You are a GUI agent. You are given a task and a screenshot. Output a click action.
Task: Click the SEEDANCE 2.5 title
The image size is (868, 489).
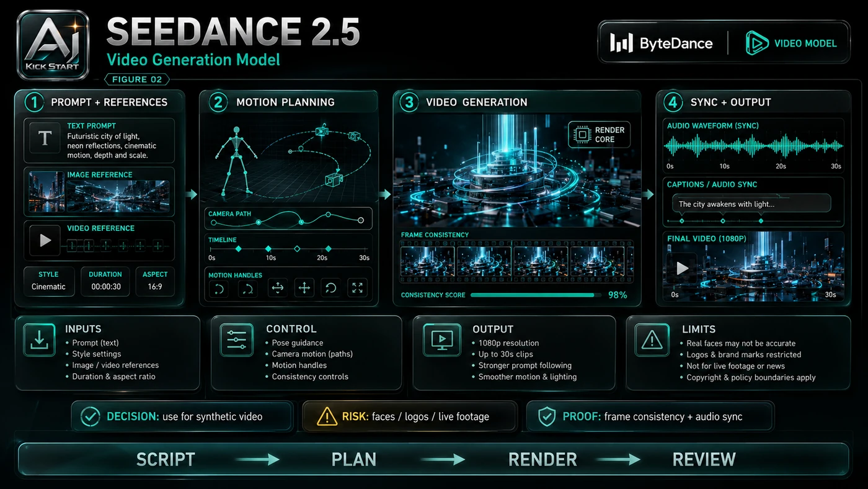pyautogui.click(x=233, y=32)
